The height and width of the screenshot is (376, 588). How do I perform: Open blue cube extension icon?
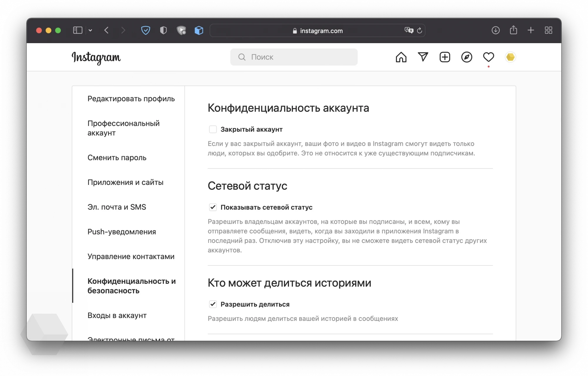pyautogui.click(x=199, y=30)
